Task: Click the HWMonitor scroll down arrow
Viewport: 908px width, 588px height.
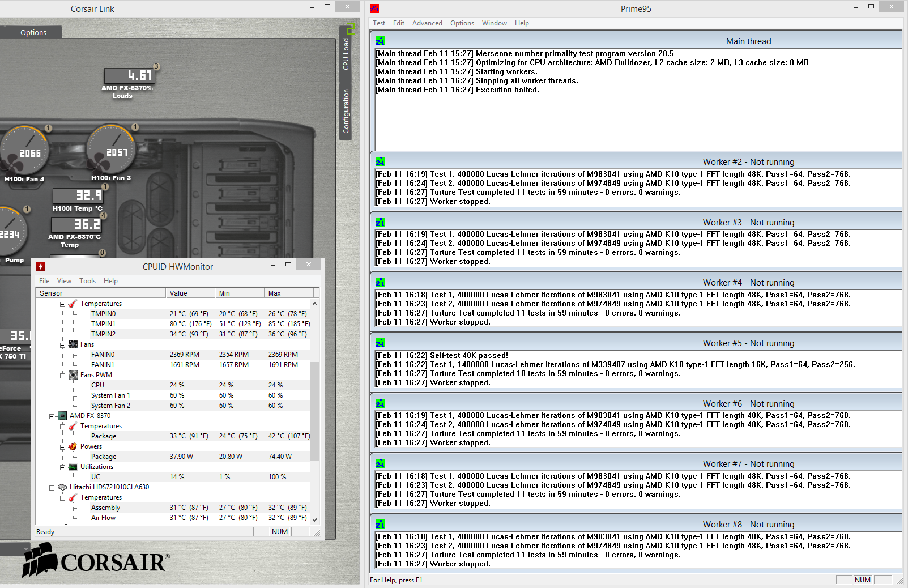Action: [x=314, y=519]
